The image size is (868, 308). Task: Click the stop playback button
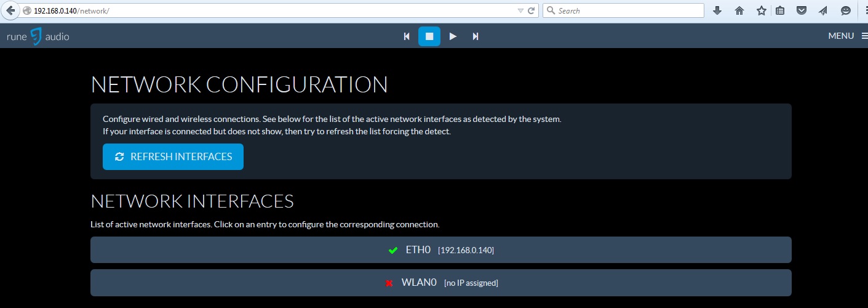pos(429,36)
